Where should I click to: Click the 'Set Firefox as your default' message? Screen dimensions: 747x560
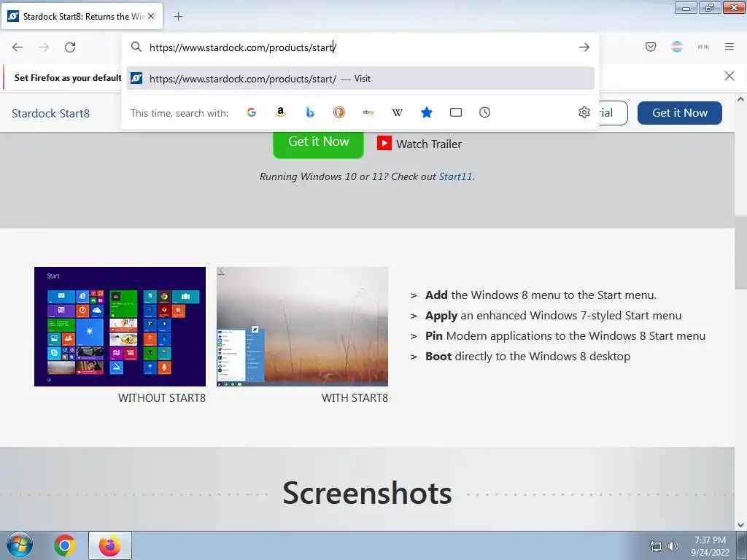point(68,77)
